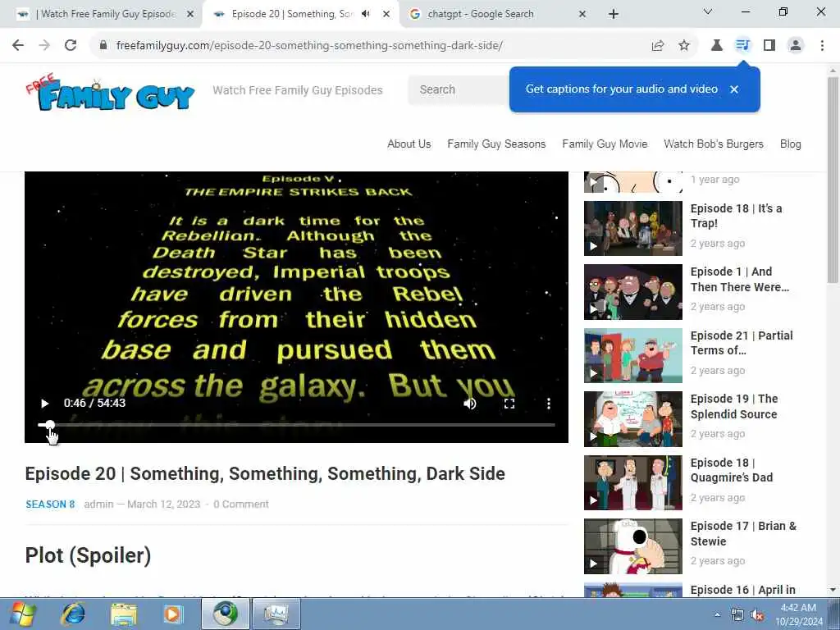Bookmark this page with the star icon
Screen dimensions: 840x630
684,46
